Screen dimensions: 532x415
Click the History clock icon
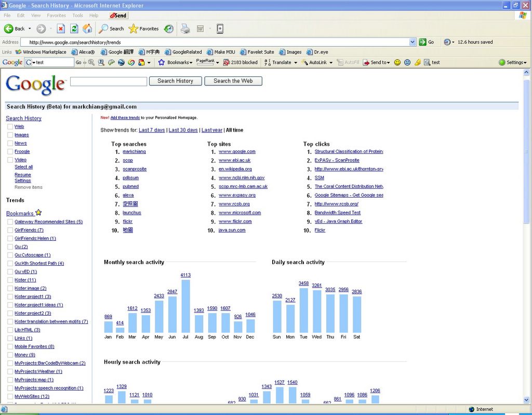point(169,29)
